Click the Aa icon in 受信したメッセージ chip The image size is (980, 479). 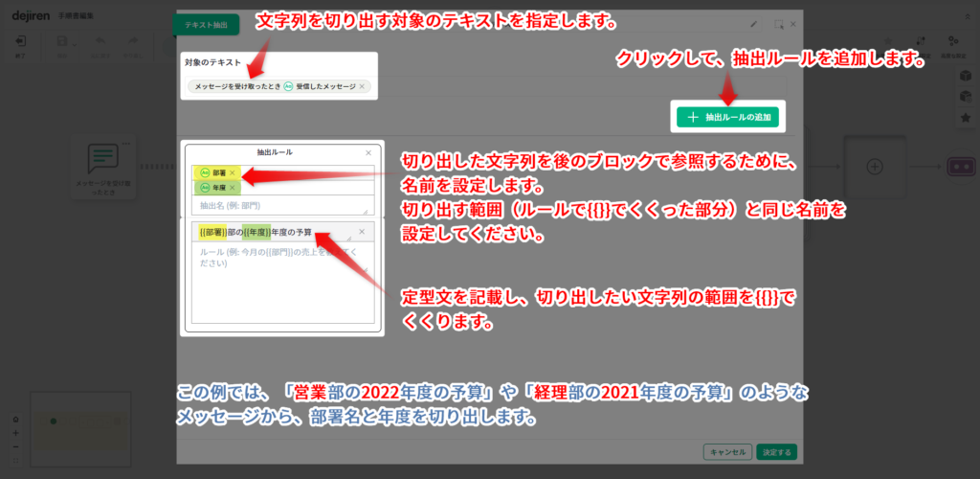click(x=288, y=87)
